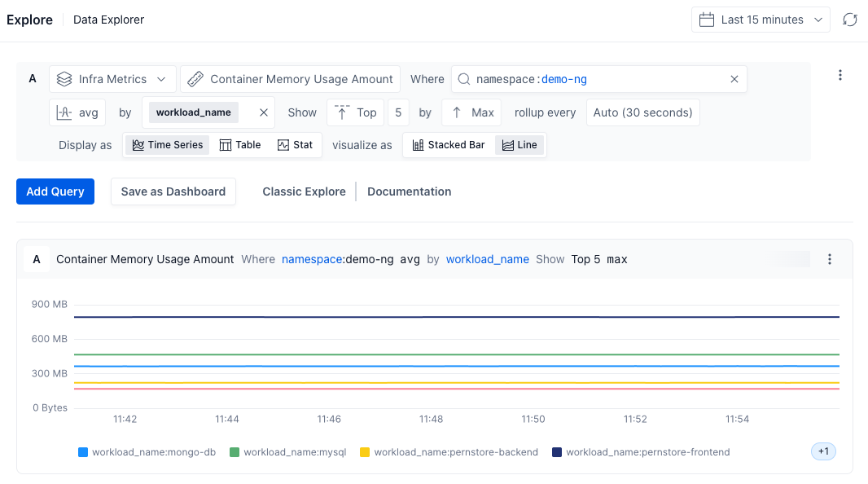Viewport: 868px width, 484px height.
Task: Open the Documentation link
Action: (x=409, y=191)
